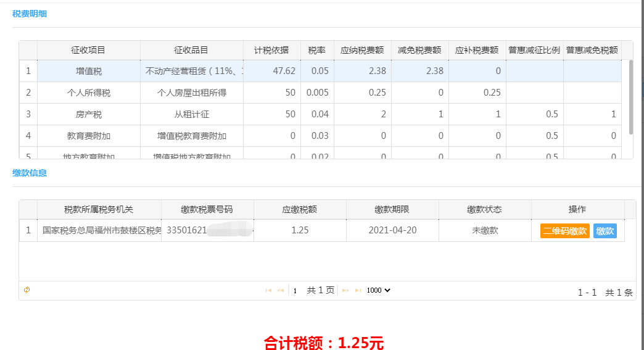
Task: Click the 二维码缴款 button
Action: tap(564, 231)
